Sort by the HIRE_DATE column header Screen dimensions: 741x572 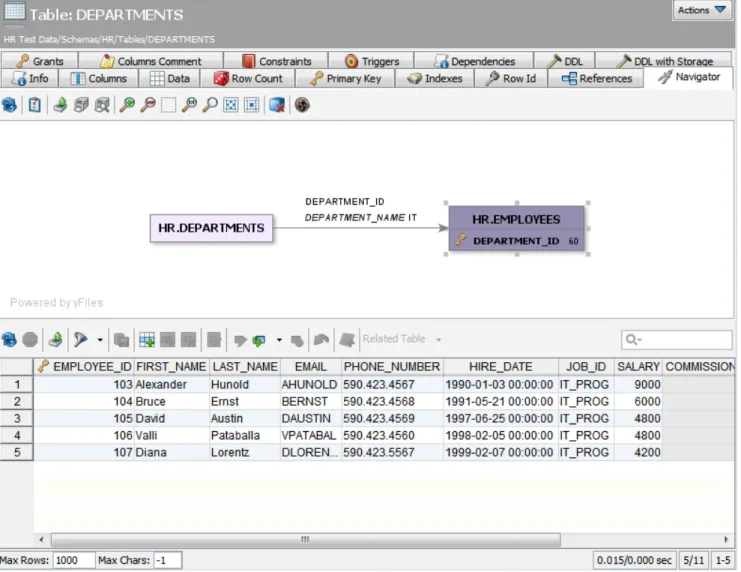[500, 366]
